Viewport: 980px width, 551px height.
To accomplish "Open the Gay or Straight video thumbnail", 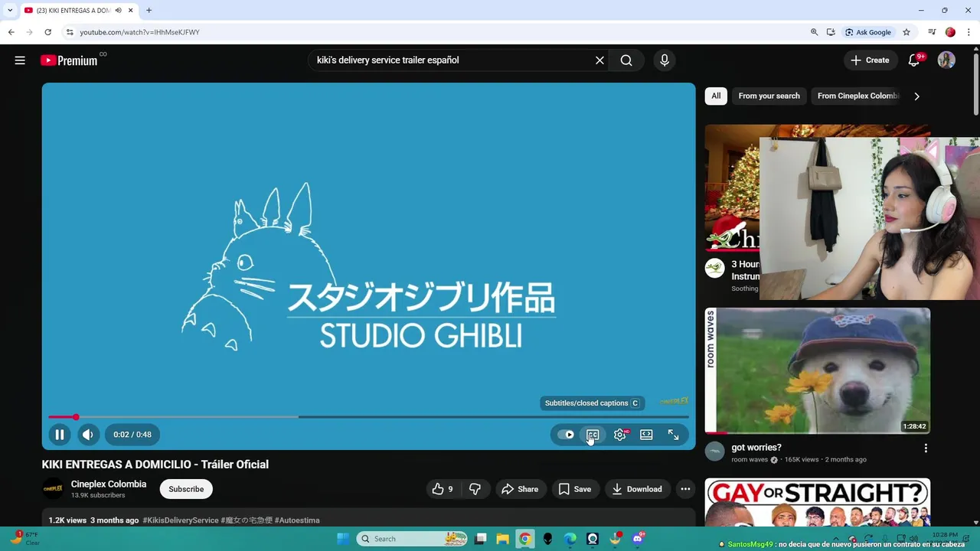I will [818, 502].
